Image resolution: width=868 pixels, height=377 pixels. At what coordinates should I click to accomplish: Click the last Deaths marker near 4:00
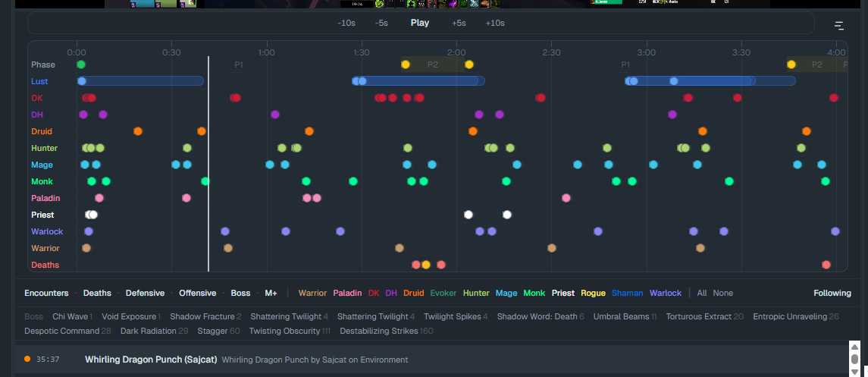click(x=826, y=265)
